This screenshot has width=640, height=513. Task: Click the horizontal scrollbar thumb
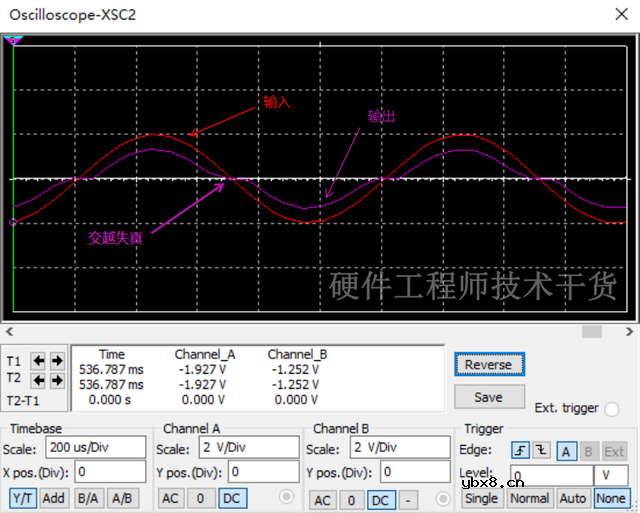[x=592, y=332]
